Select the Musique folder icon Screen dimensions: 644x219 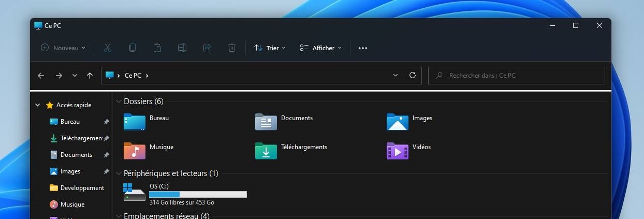pyautogui.click(x=135, y=151)
